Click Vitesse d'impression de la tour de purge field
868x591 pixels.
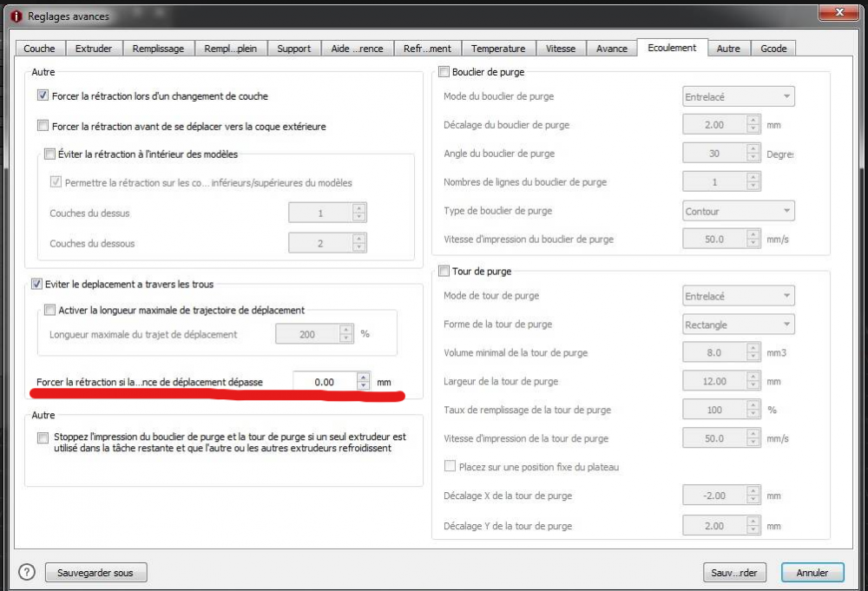714,438
